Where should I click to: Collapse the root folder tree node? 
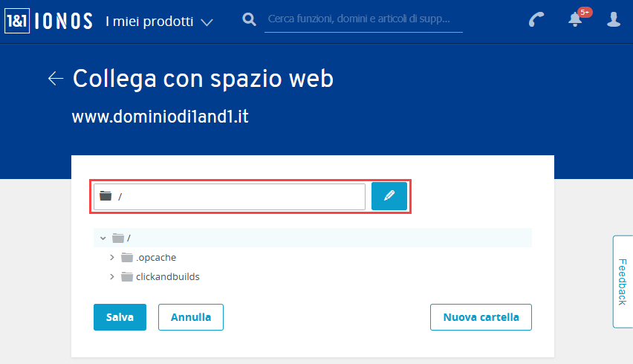point(103,238)
